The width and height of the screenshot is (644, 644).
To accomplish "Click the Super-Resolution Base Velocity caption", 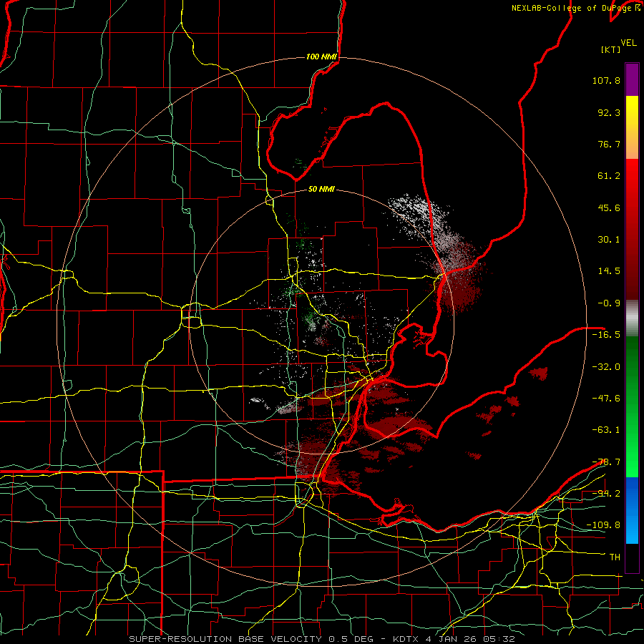I will point(322,639).
